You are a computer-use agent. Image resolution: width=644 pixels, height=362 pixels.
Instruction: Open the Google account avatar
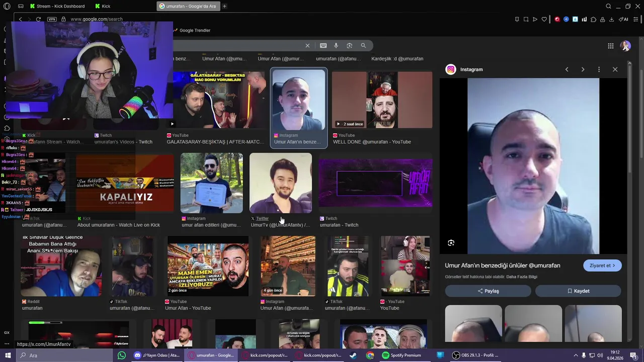pyautogui.click(x=625, y=46)
